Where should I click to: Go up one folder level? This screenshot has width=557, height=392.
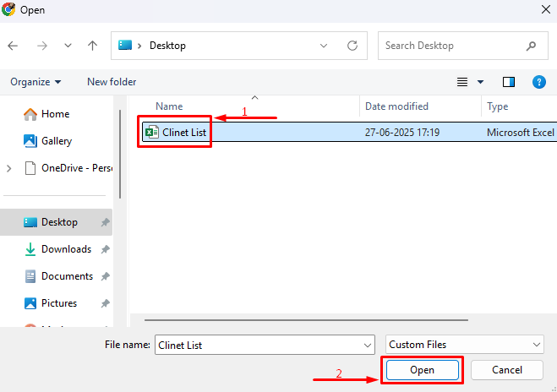(92, 46)
